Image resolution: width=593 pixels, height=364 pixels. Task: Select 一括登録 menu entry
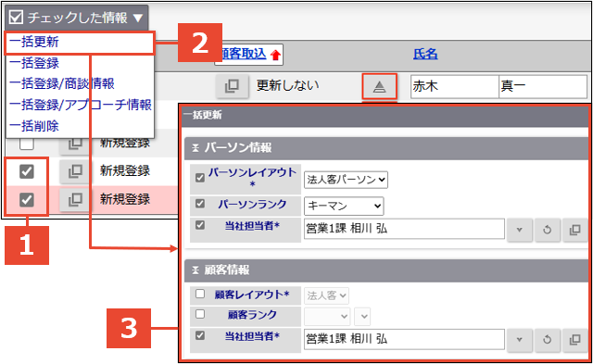tap(34, 63)
